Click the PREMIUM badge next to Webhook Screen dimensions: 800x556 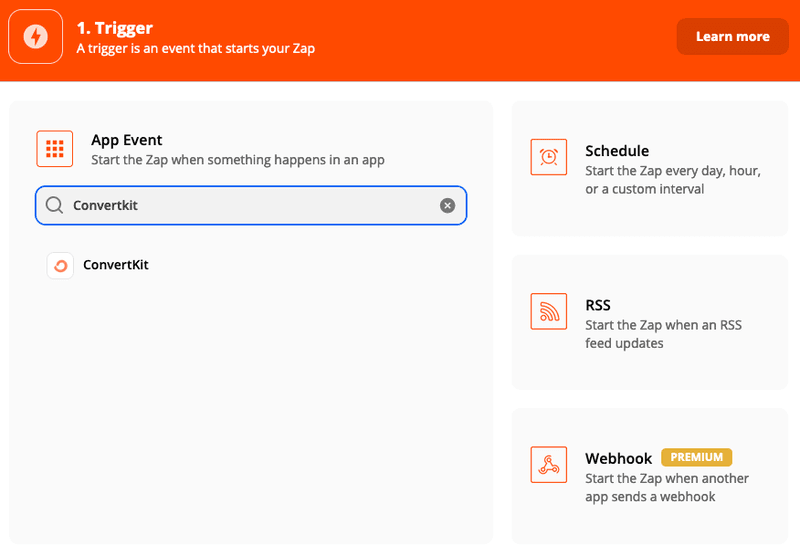(x=696, y=457)
